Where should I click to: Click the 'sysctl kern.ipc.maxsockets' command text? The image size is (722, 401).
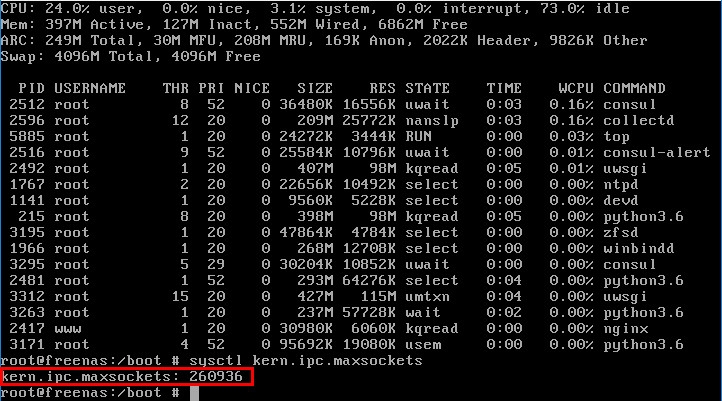[306, 360]
